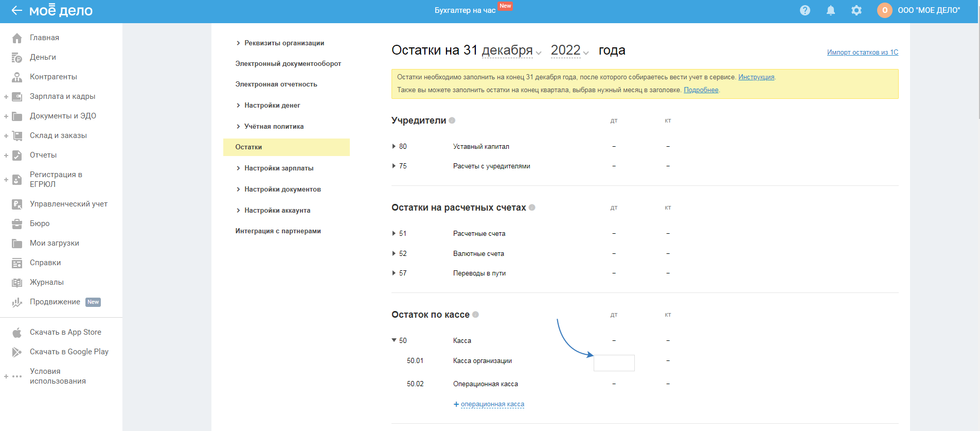Open the settings gear icon

pyautogui.click(x=857, y=10)
